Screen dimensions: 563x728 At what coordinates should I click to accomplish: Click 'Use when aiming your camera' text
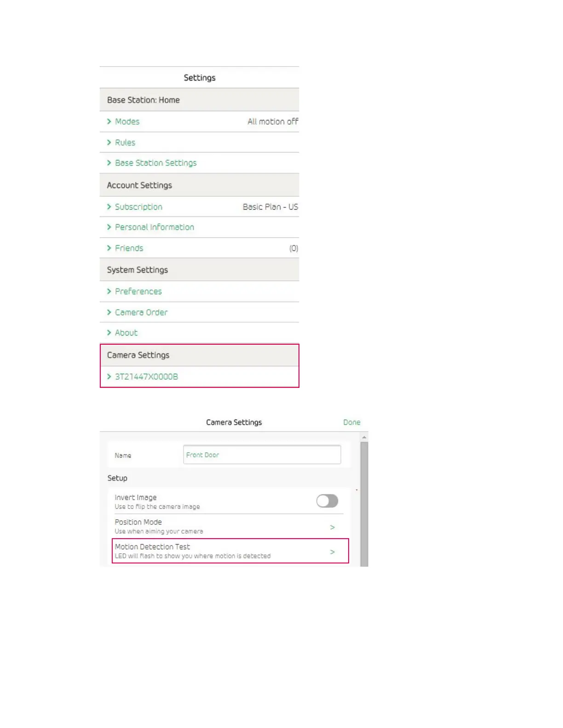click(159, 531)
